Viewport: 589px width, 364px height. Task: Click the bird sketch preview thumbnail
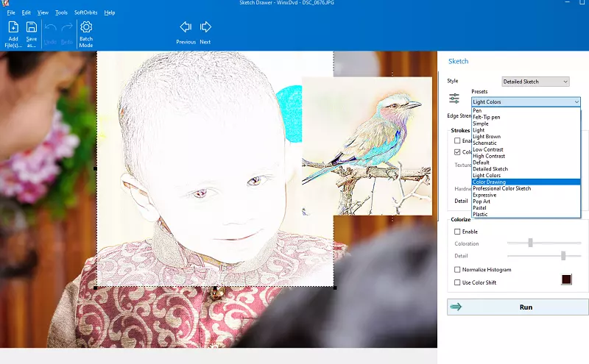pyautogui.click(x=367, y=146)
